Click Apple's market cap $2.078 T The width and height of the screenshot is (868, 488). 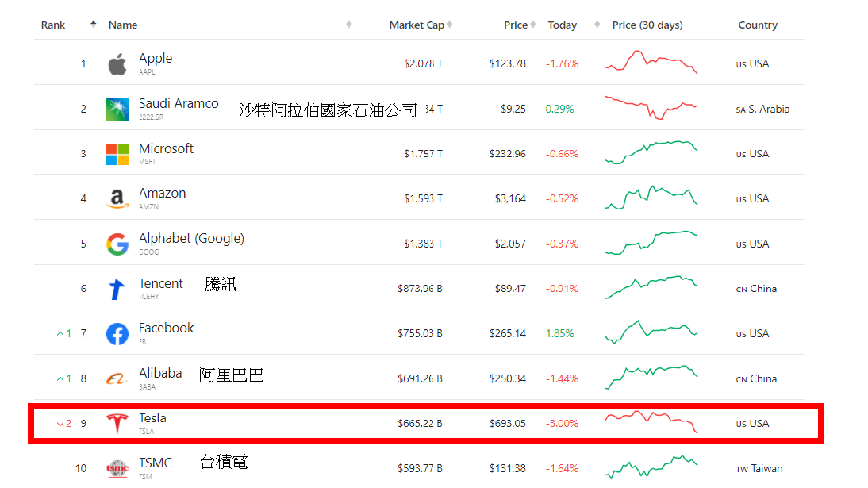pos(423,63)
